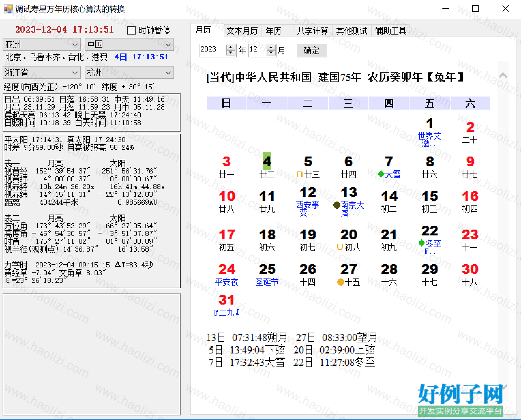Click the green diamond icon on day 7

pyautogui.click(x=381, y=174)
